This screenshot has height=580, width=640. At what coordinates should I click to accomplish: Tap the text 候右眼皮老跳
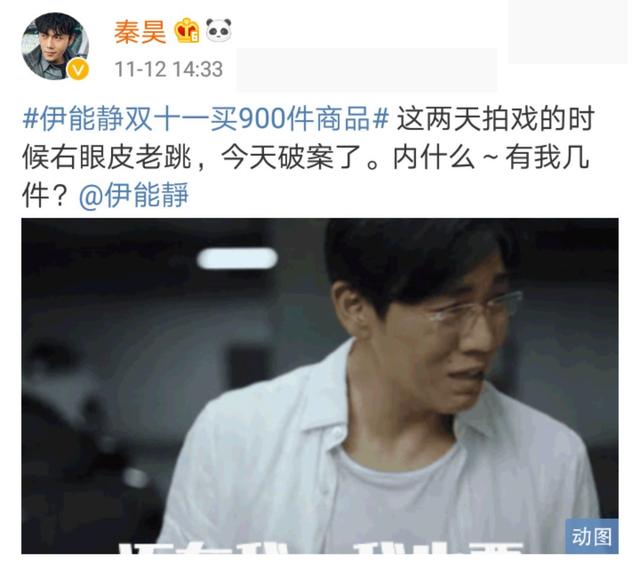107,158
